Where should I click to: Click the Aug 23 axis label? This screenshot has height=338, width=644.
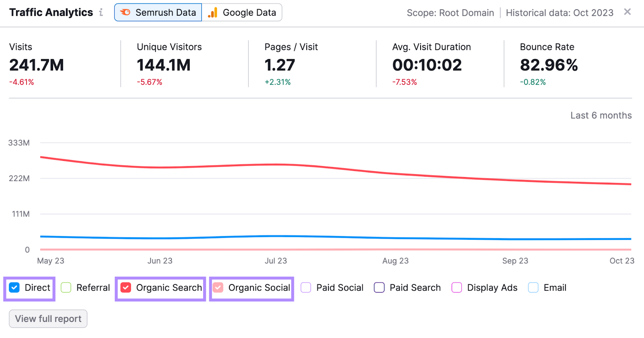point(395,261)
